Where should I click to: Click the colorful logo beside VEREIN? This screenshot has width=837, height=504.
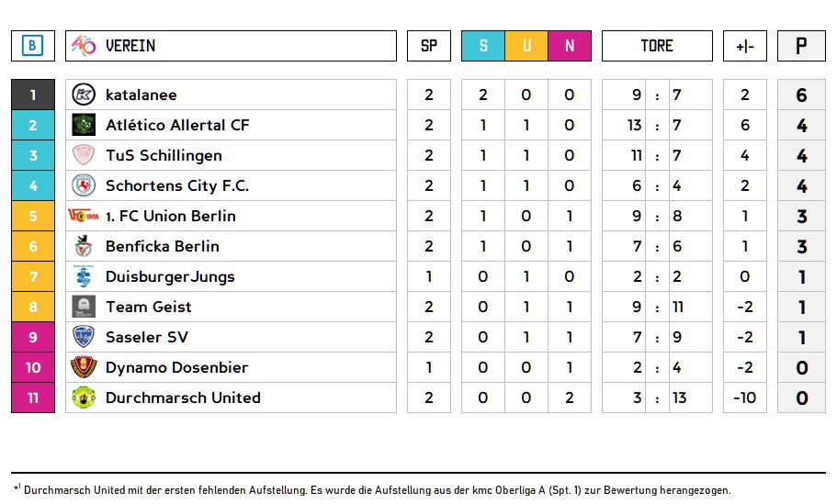[84, 45]
